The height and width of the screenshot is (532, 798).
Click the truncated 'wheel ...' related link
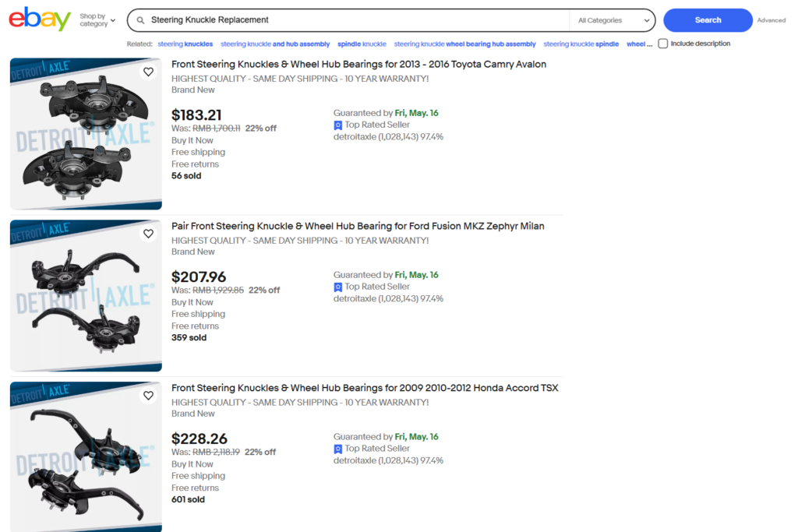point(639,44)
